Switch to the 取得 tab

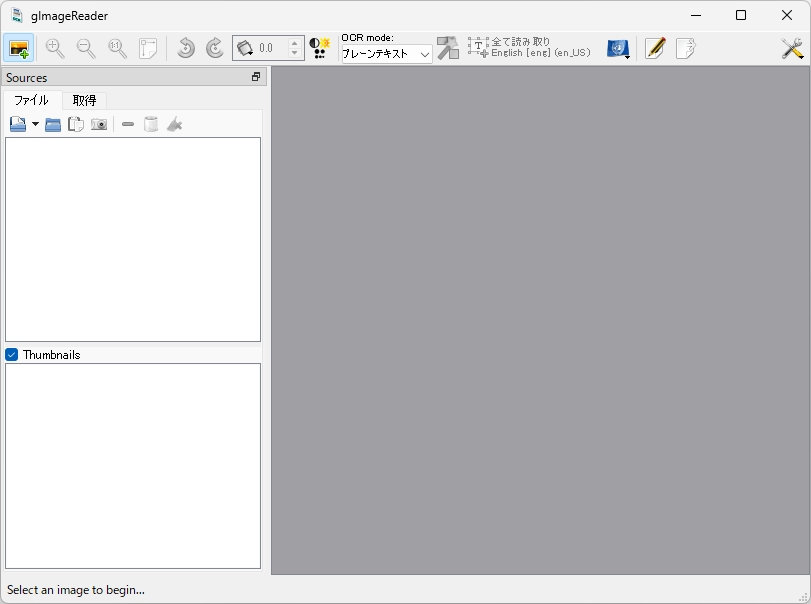[84, 100]
